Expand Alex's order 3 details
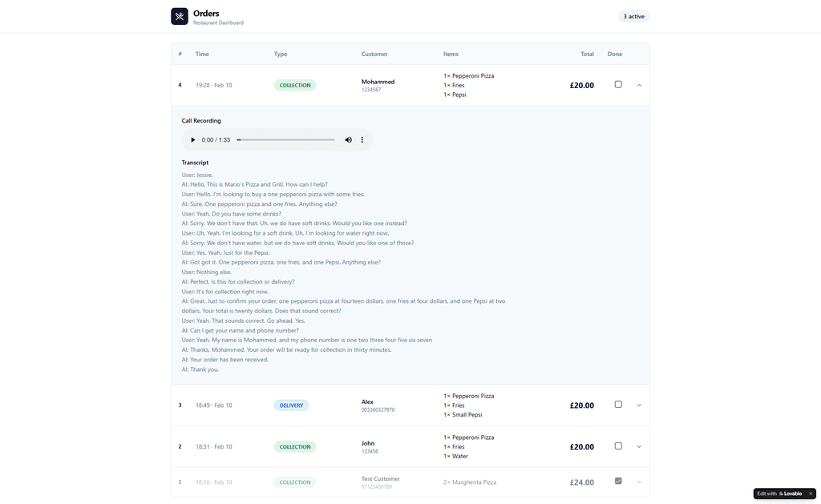The height and width of the screenshot is (504, 821). point(639,405)
